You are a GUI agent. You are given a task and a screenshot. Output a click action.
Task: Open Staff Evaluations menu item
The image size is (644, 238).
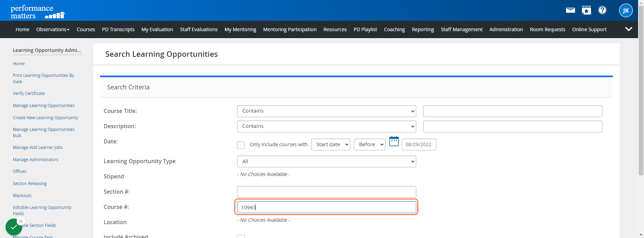(x=199, y=29)
